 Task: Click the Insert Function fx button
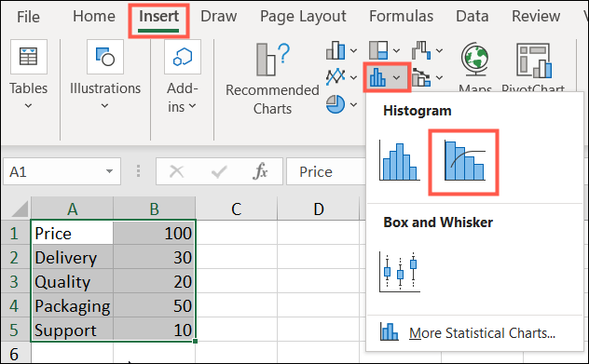click(x=260, y=171)
